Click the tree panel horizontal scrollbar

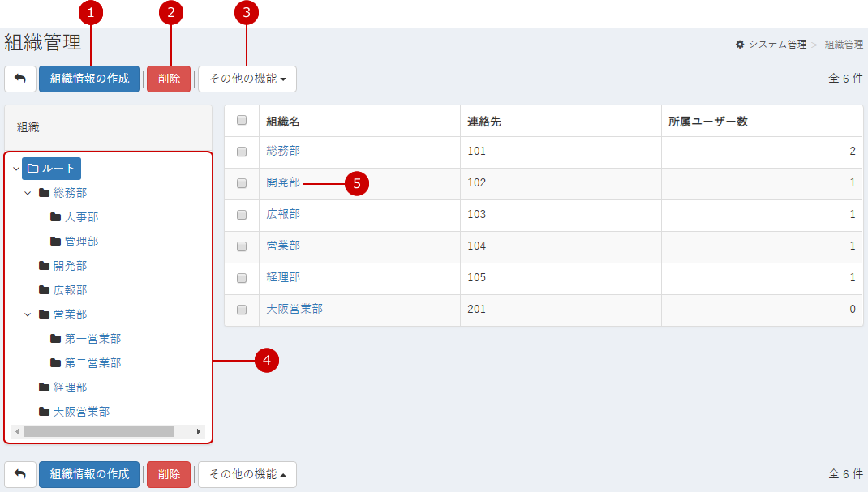pyautogui.click(x=99, y=432)
